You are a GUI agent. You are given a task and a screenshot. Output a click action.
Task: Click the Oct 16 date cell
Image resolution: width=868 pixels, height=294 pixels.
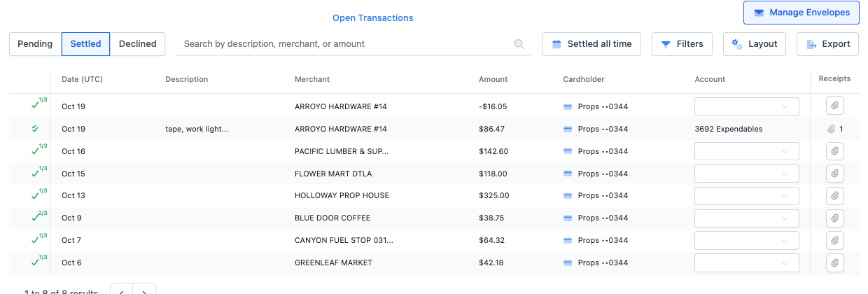click(73, 151)
